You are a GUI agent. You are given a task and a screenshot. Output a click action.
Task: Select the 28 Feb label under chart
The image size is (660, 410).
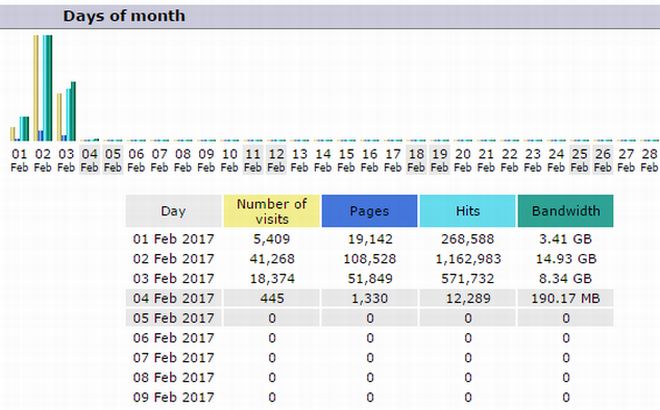pyautogui.click(x=649, y=160)
